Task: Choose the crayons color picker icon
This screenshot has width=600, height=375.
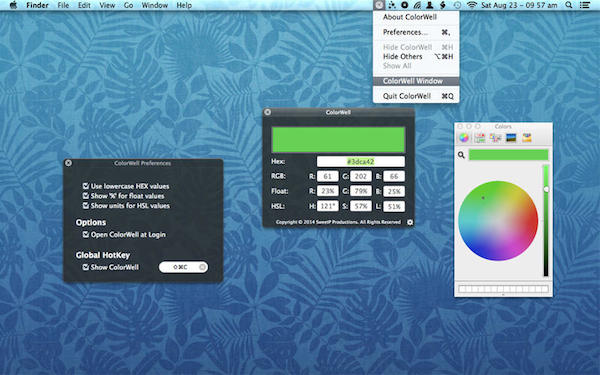Action: click(x=527, y=138)
